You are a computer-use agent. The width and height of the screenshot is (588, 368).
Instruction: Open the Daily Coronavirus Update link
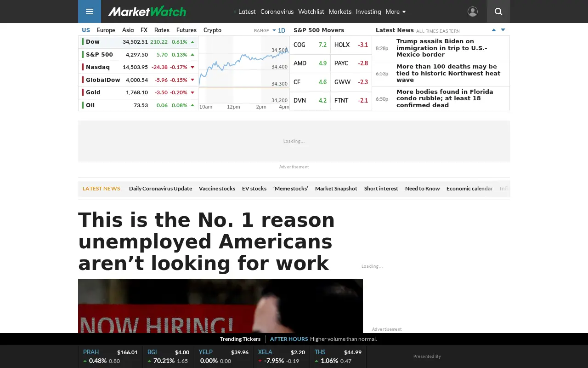160,189
